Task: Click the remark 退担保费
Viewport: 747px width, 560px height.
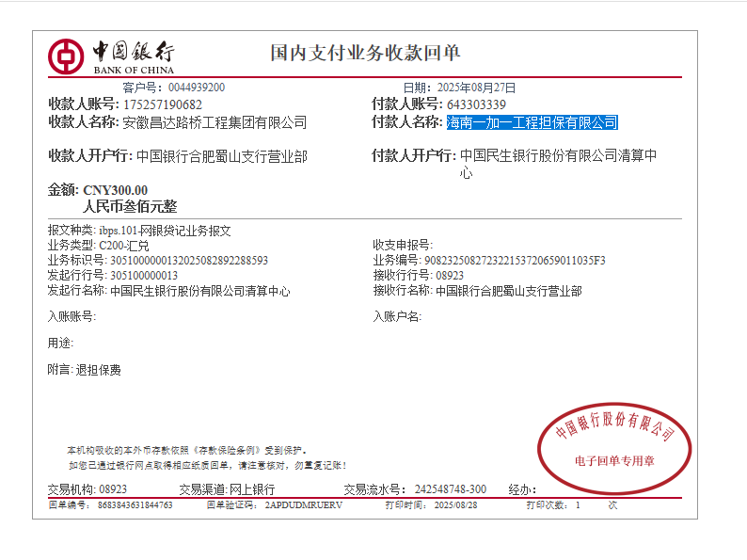Action: click(99, 370)
